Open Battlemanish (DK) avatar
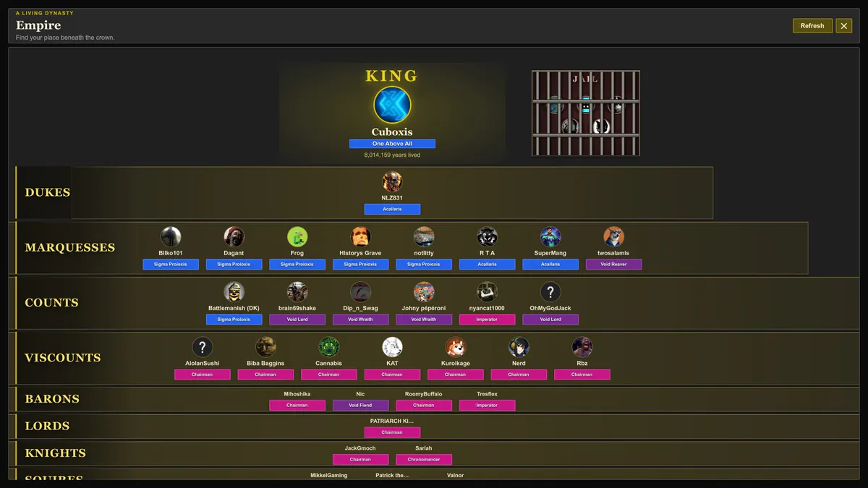The width and height of the screenshot is (868, 488). coord(234,291)
